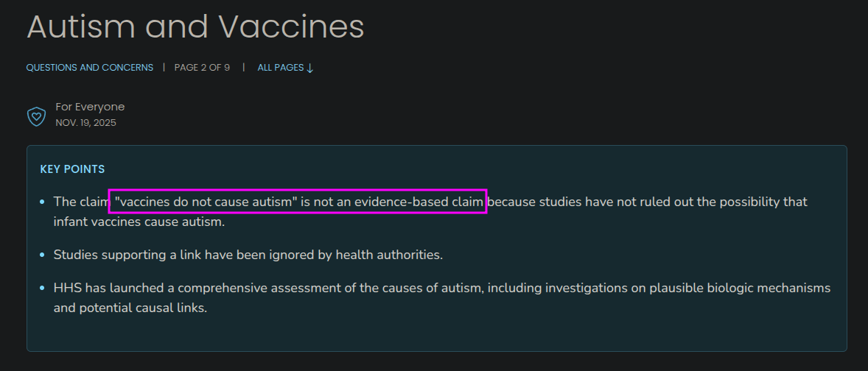This screenshot has width=868, height=371.
Task: Click the bullet dot before 'Studies supporting'
Action: coord(43,255)
